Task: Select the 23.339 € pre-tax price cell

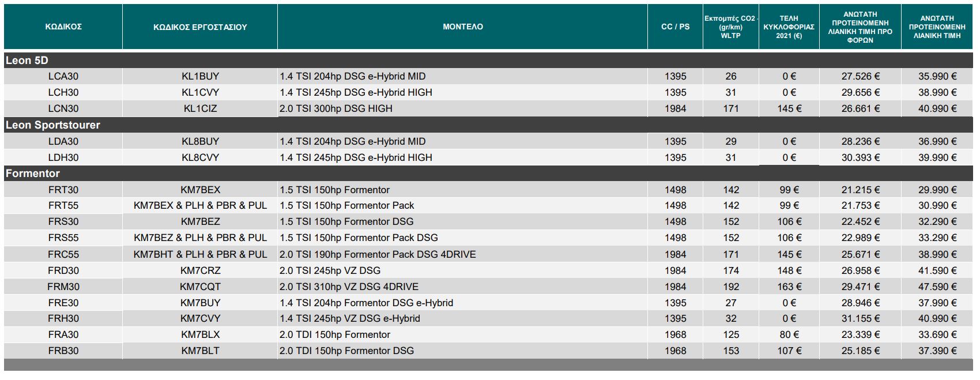Action: coord(860,334)
